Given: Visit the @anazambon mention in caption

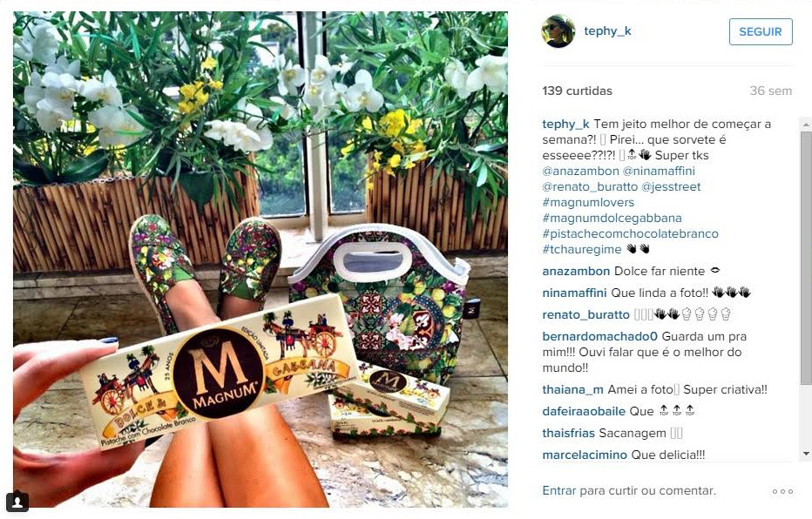Looking at the screenshot, I should coord(580,171).
